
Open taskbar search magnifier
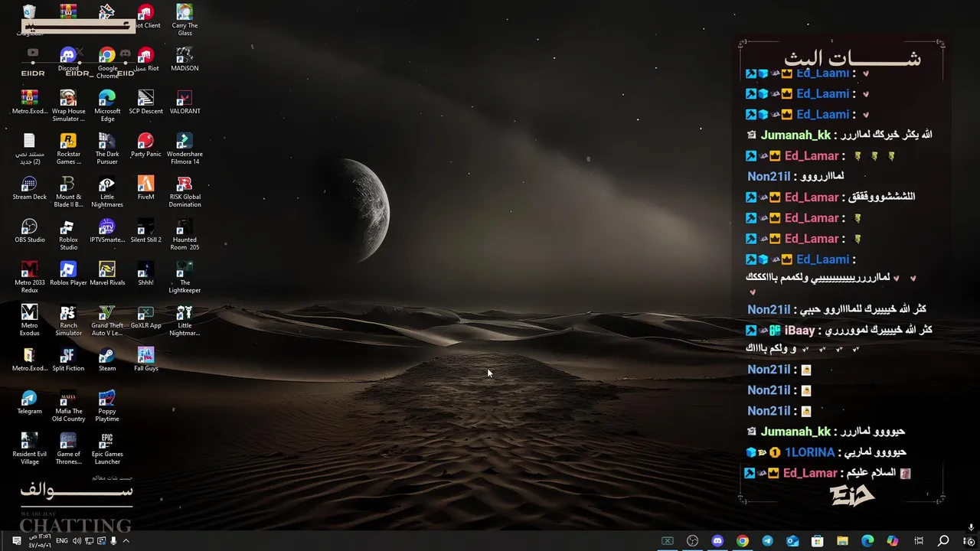[943, 541]
